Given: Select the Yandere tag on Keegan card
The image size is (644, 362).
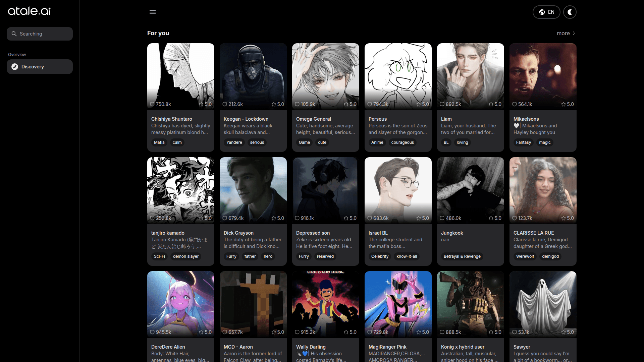Looking at the screenshot, I should [234, 142].
